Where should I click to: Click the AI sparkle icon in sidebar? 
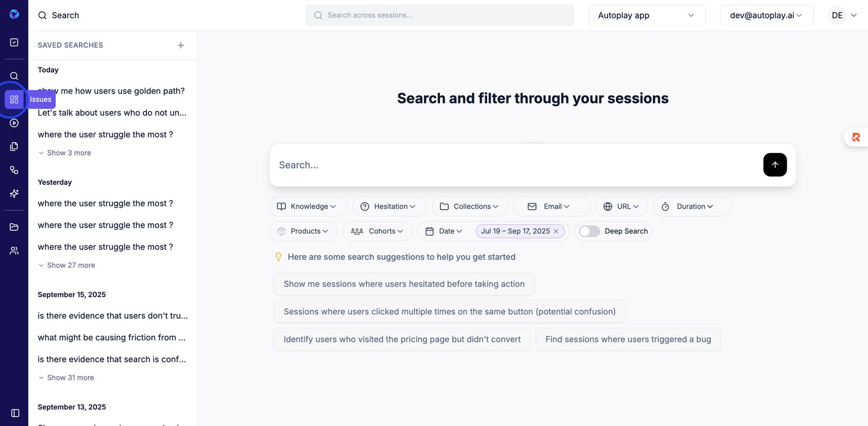(x=14, y=193)
